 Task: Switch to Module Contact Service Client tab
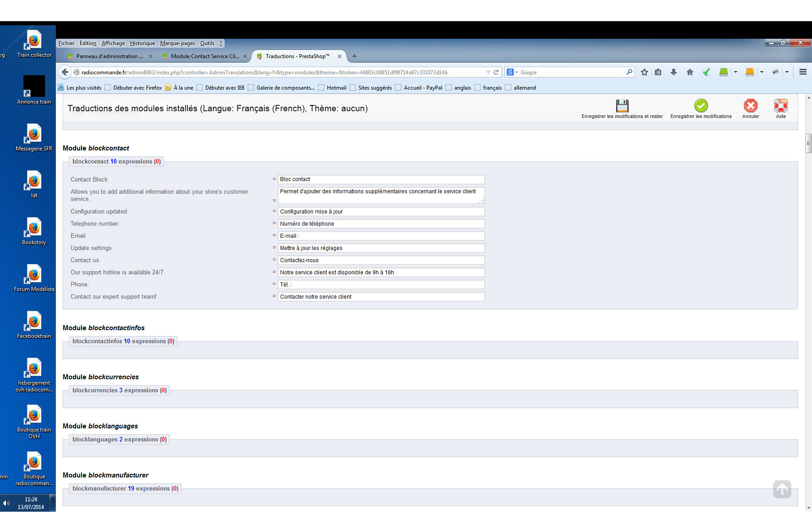click(204, 56)
